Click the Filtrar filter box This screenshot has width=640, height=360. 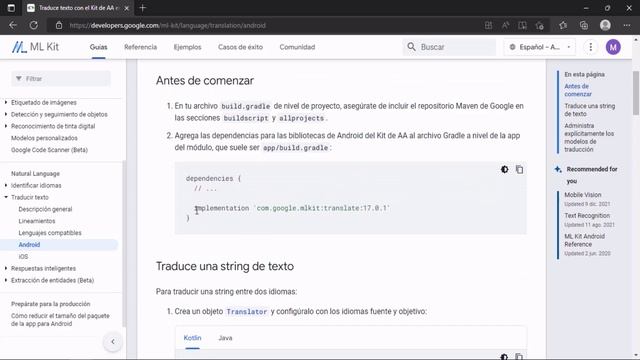[x=61, y=79]
